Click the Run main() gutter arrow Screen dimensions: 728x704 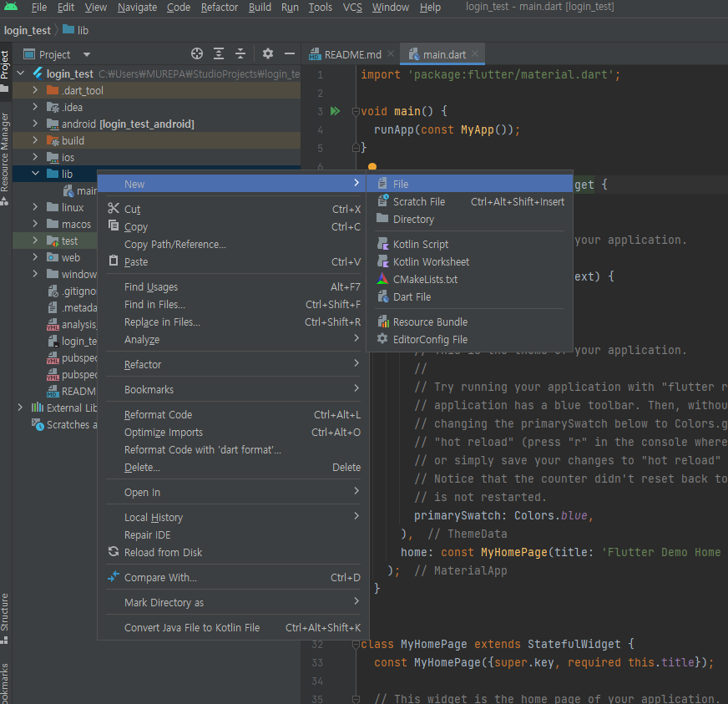pos(336,111)
